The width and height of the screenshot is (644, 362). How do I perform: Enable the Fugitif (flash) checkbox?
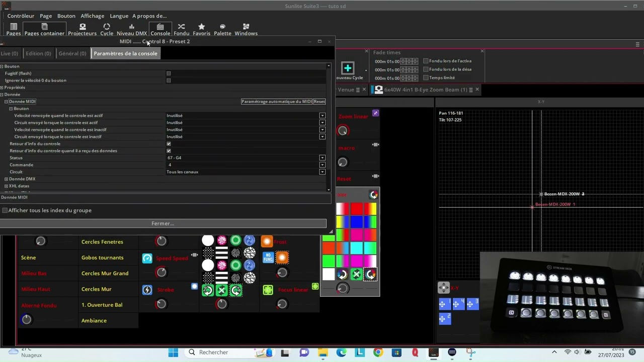pyautogui.click(x=169, y=73)
